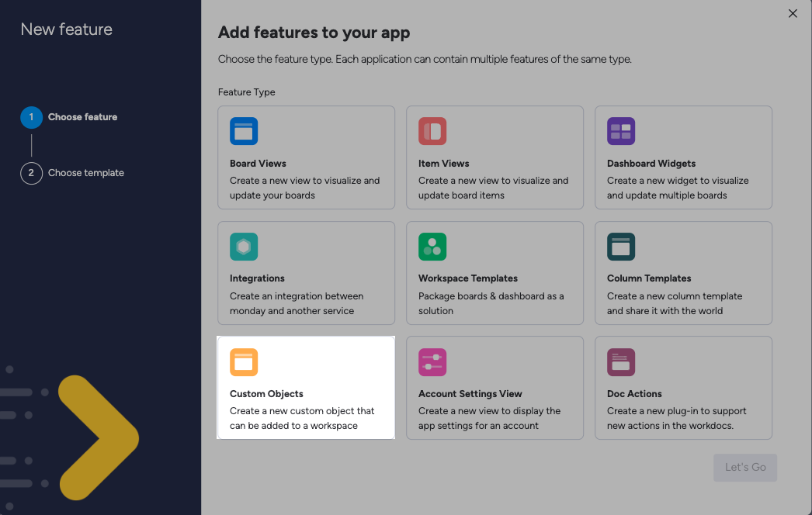Click the pink Account Settings View sliders icon
This screenshot has height=515, width=812.
(432, 361)
